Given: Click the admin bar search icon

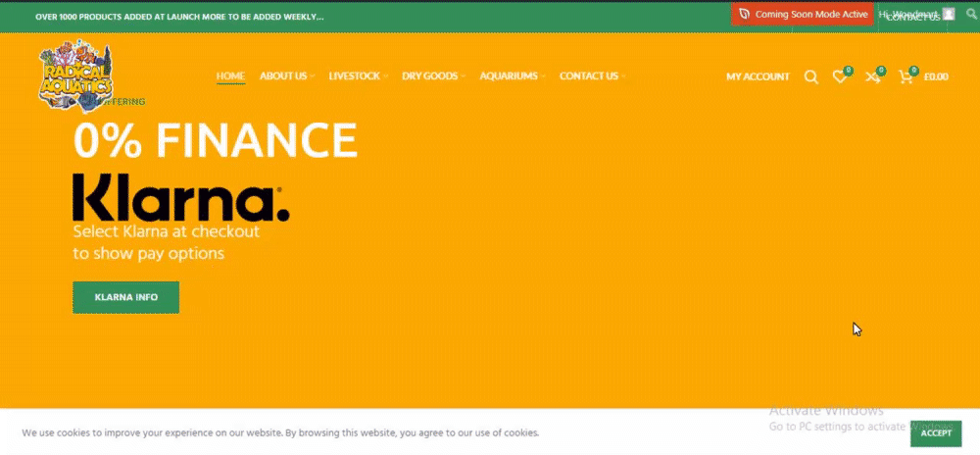Looking at the screenshot, I should (x=970, y=13).
